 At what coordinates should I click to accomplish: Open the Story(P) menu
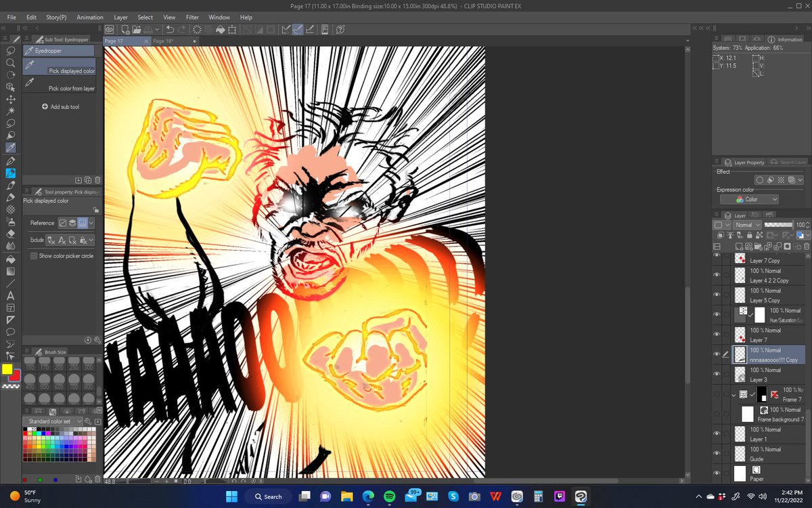point(56,17)
